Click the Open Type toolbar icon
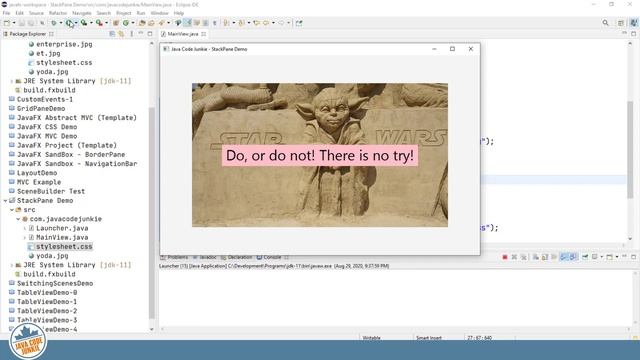 click(142, 23)
